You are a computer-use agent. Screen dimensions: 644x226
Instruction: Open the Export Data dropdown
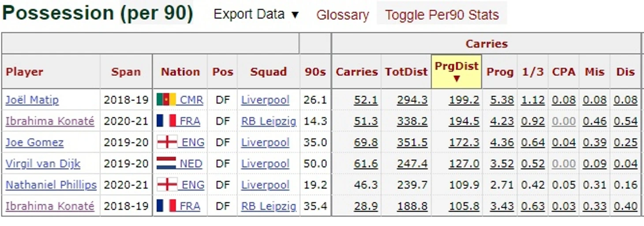pyautogui.click(x=256, y=14)
